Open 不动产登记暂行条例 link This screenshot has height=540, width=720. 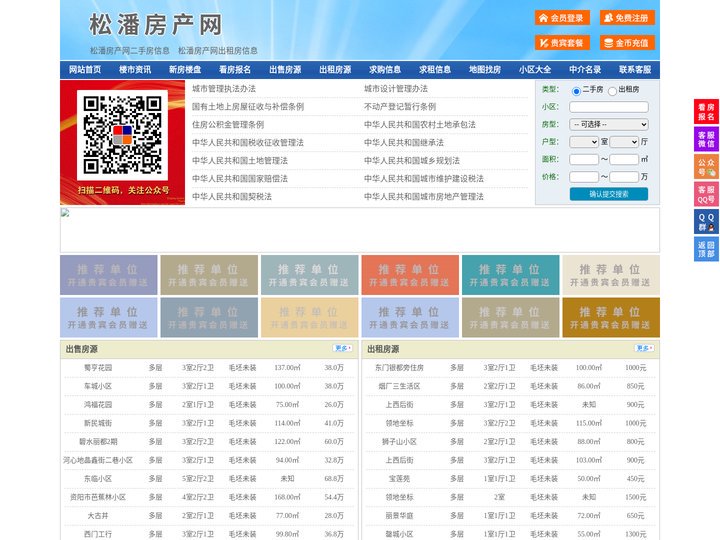(x=400, y=107)
